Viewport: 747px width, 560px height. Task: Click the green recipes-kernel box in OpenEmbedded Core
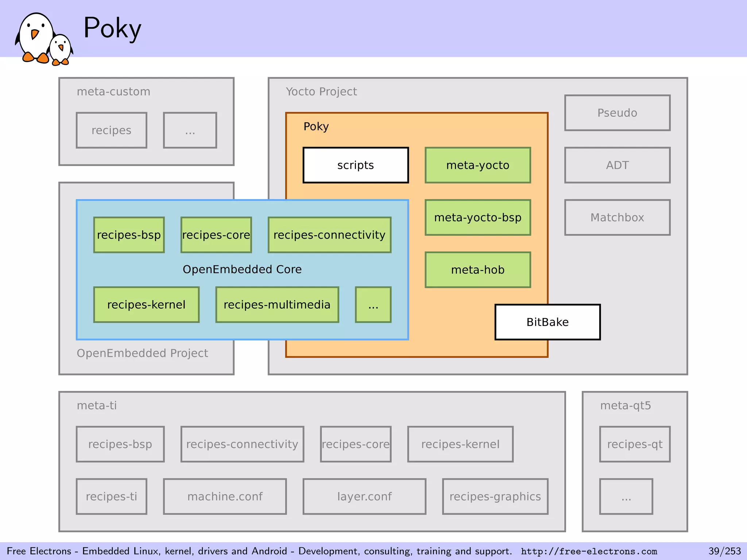(146, 304)
